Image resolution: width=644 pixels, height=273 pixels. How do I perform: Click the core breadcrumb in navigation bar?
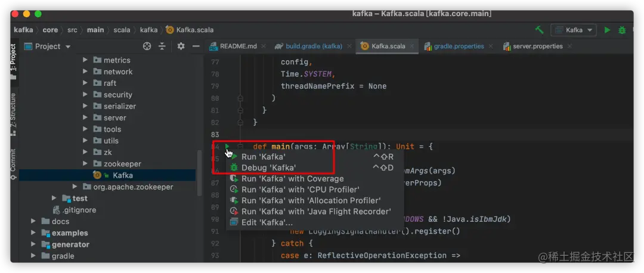click(x=50, y=30)
